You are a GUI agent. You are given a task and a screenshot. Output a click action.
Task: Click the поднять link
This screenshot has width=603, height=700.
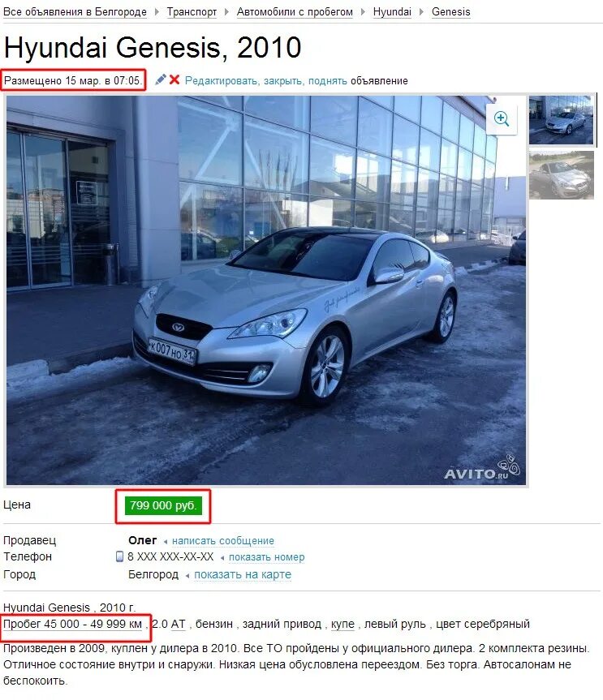(327, 81)
